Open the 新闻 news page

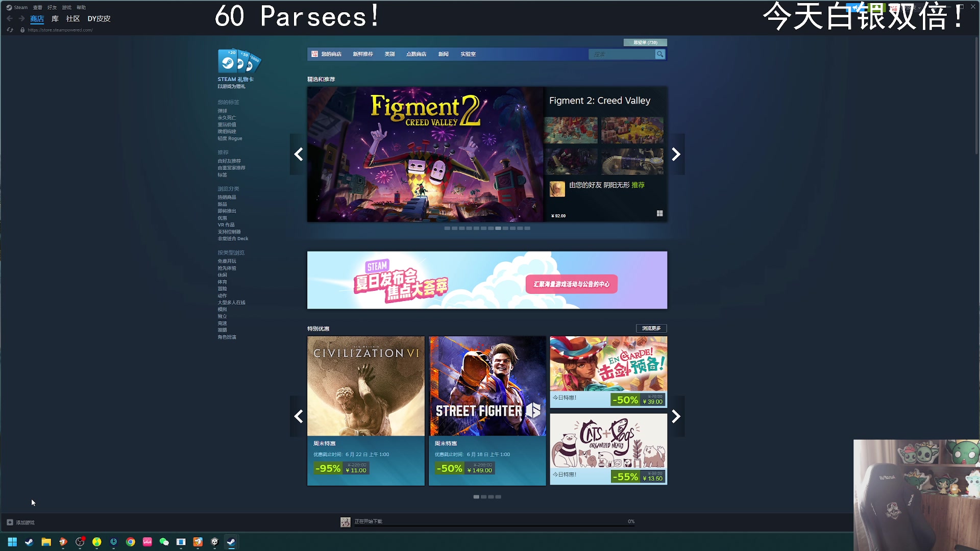coord(443,54)
